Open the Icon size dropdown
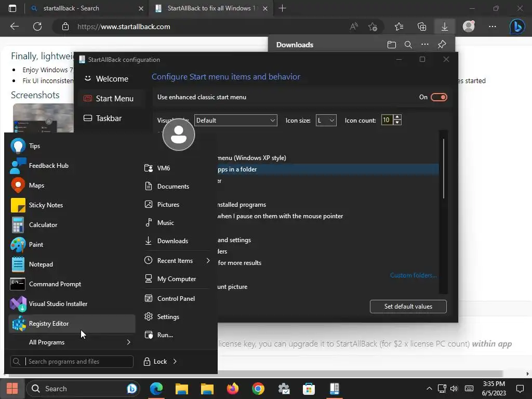The image size is (532, 399). tap(326, 121)
